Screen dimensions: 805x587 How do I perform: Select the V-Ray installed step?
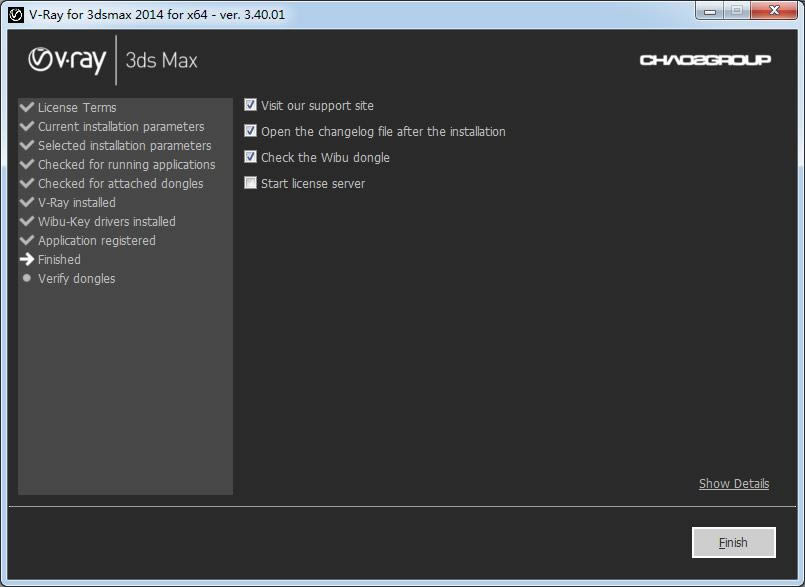click(77, 202)
